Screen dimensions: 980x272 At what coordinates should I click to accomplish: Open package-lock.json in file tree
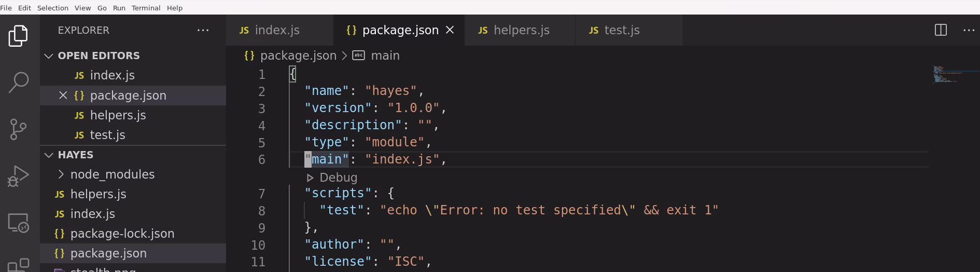coord(133,234)
